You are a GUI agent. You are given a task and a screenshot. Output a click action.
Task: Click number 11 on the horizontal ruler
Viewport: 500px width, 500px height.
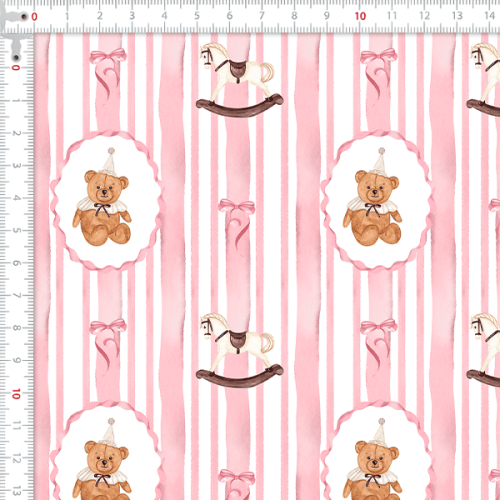[392, 16]
